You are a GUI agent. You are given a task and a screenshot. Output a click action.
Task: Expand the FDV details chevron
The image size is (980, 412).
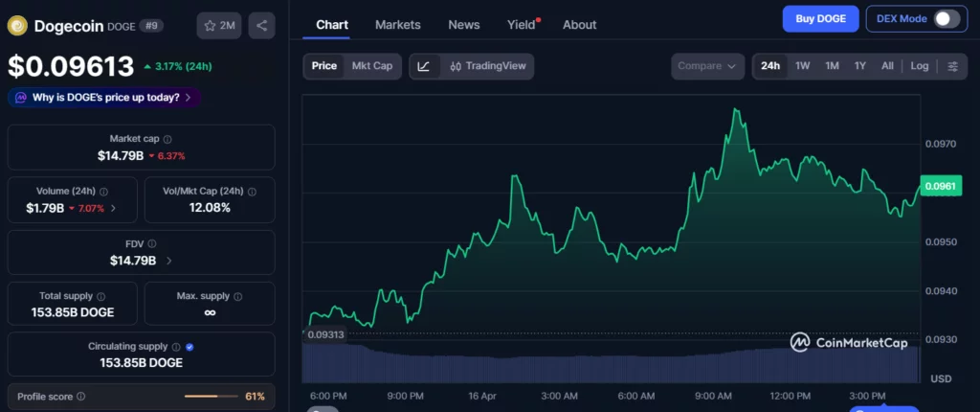pyautogui.click(x=169, y=261)
